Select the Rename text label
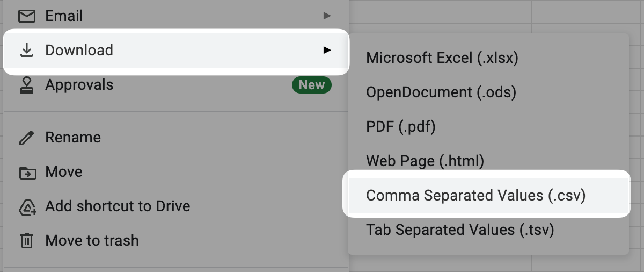 [x=73, y=138]
